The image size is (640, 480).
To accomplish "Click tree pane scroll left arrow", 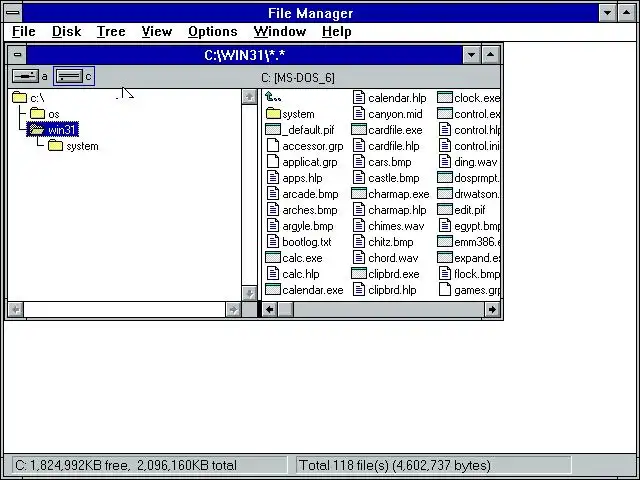I will click(x=16, y=310).
